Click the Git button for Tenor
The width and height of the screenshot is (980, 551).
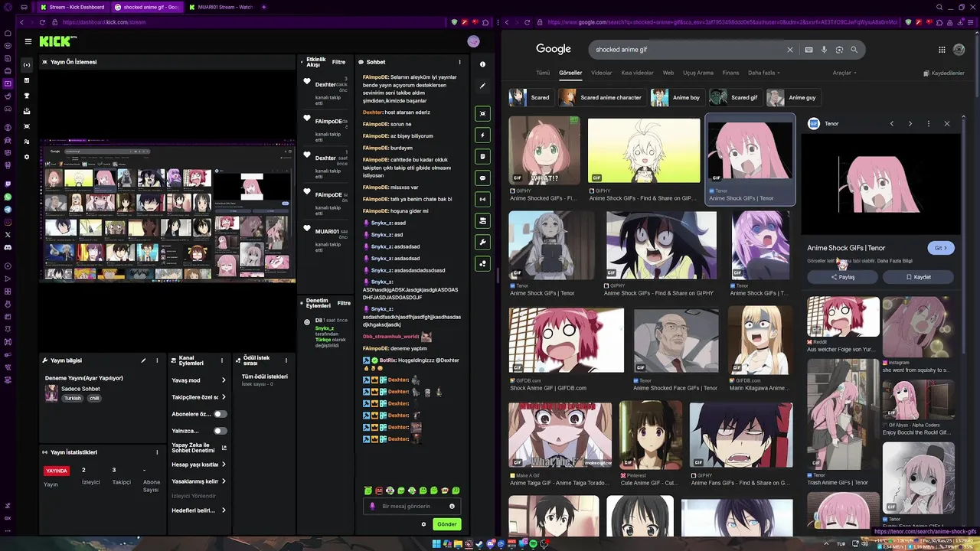tap(941, 248)
